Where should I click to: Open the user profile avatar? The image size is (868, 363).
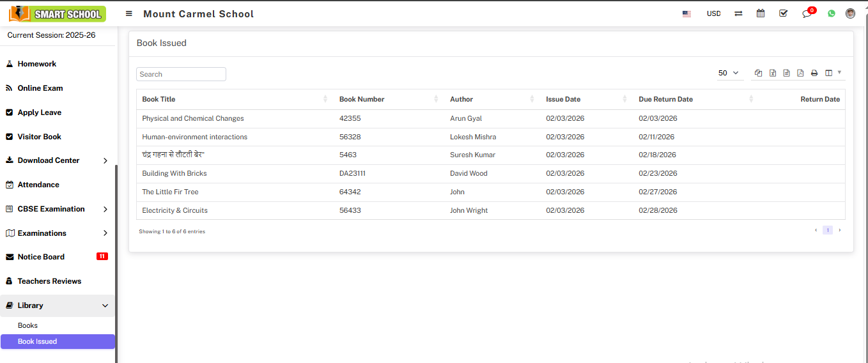tap(850, 13)
